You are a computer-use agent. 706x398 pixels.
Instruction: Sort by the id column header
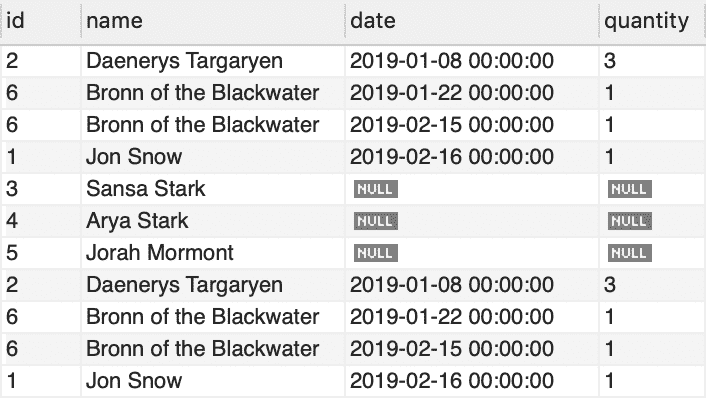tap(41, 21)
